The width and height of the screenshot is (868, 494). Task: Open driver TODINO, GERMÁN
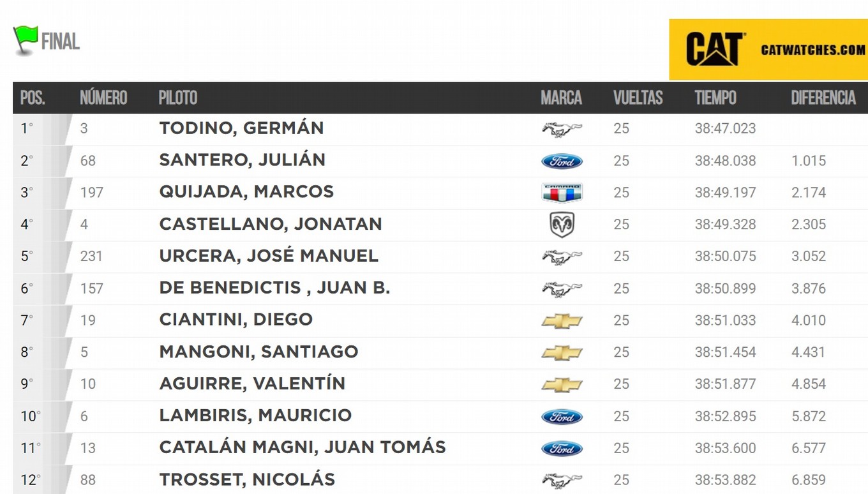(241, 128)
